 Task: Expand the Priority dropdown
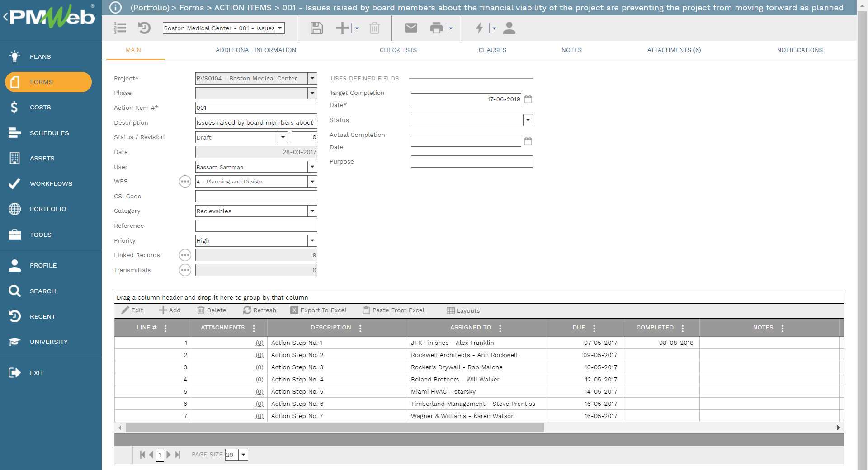(312, 241)
